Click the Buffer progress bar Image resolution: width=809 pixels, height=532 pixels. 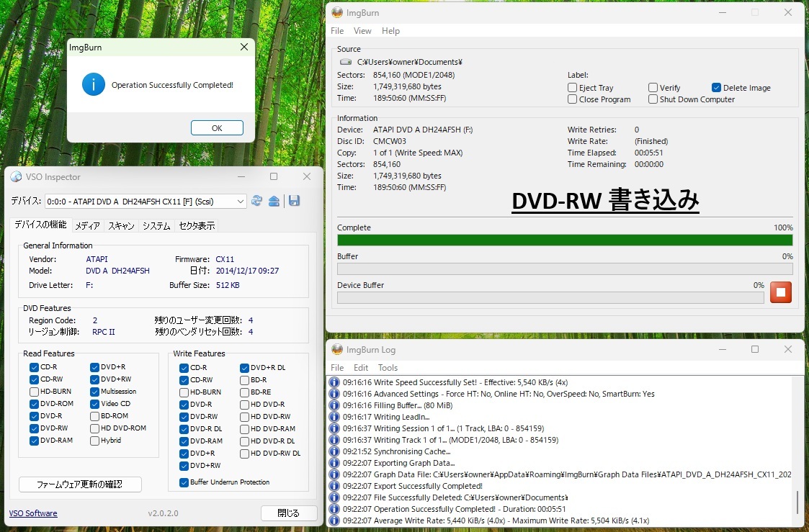coord(565,269)
